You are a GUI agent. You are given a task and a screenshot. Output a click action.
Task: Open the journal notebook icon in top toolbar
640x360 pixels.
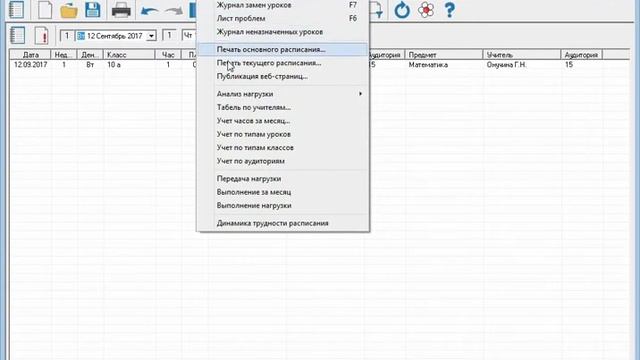pyautogui.click(x=17, y=9)
